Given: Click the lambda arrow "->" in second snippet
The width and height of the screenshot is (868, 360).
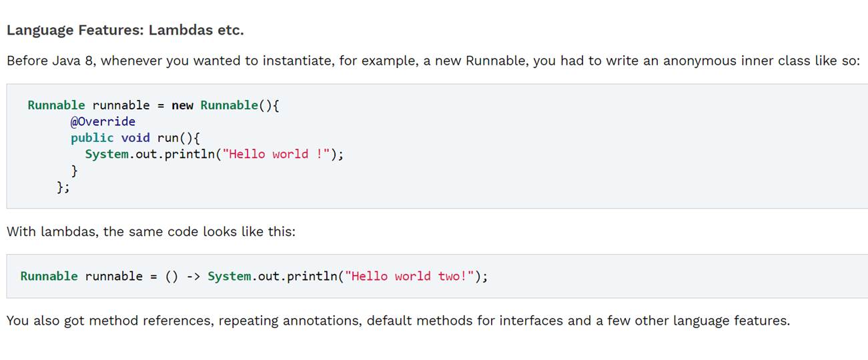Looking at the screenshot, I should pos(193,276).
